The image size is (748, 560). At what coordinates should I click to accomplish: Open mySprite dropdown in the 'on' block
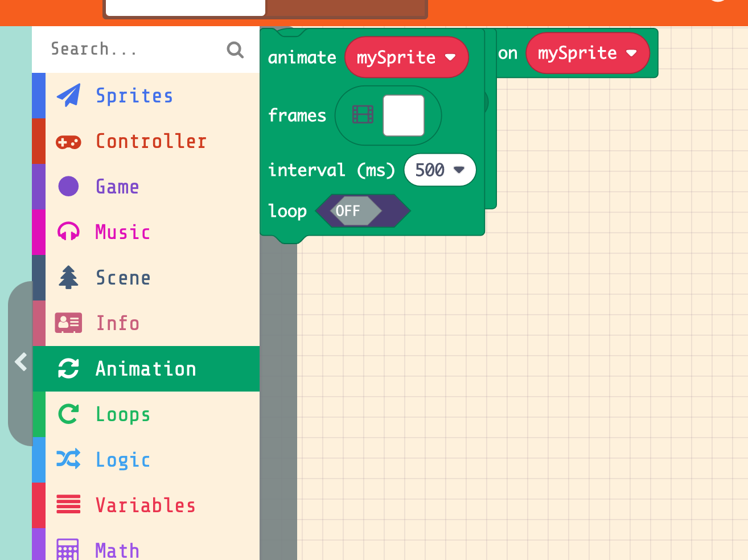click(x=587, y=53)
